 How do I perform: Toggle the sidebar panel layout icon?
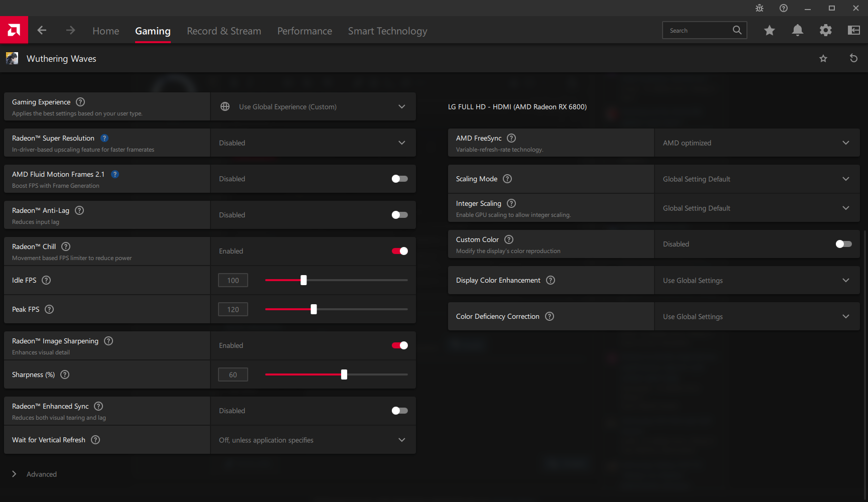[x=853, y=31]
